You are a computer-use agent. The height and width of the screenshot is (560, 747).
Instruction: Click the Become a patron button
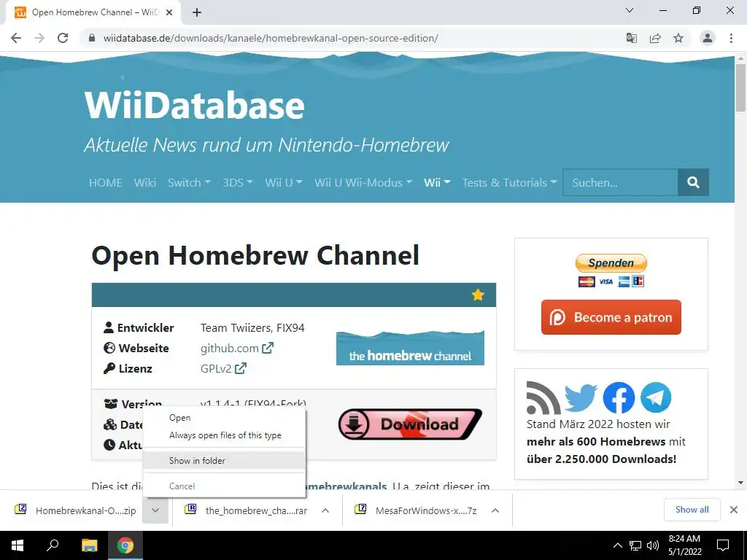(x=611, y=317)
